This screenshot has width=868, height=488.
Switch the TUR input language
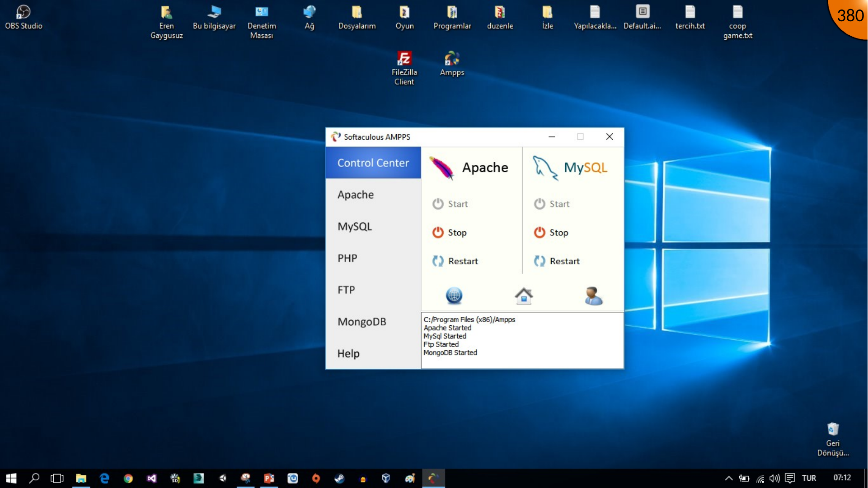pyautogui.click(x=809, y=478)
